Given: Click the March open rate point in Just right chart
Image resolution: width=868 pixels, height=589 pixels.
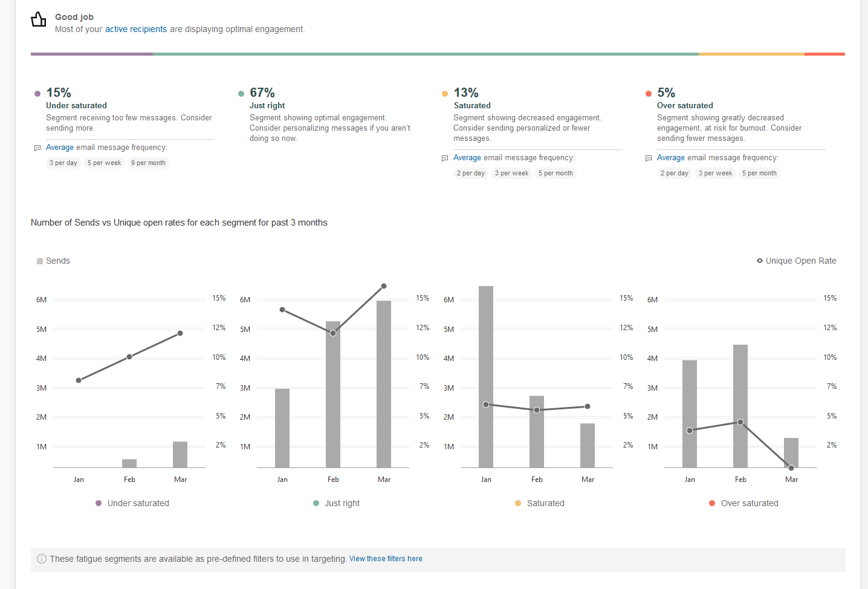Looking at the screenshot, I should pos(384,286).
